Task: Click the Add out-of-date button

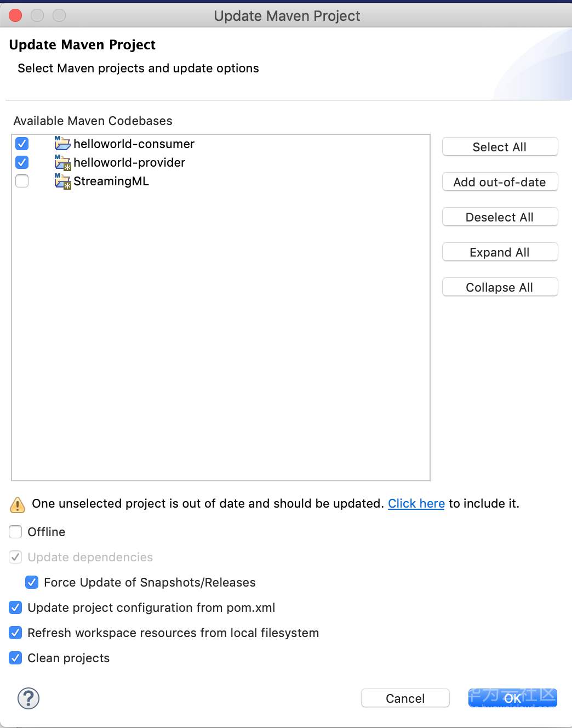Action: tap(500, 182)
